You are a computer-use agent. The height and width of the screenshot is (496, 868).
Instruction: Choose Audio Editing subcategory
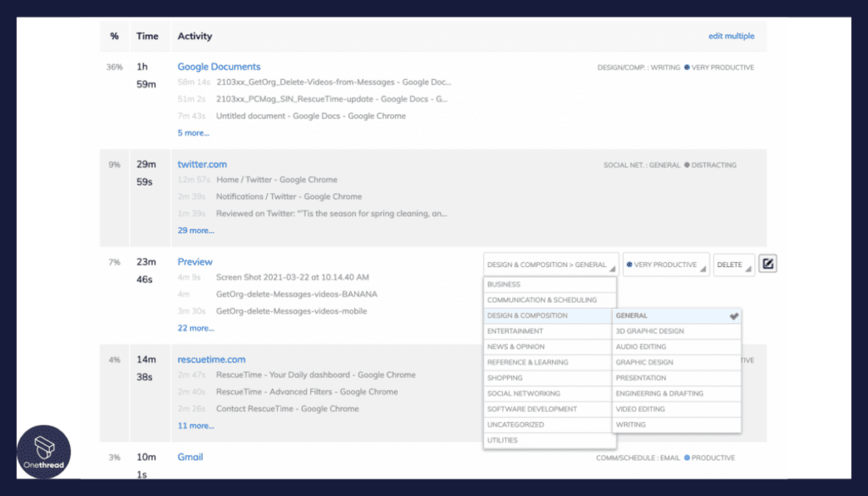[676, 347]
